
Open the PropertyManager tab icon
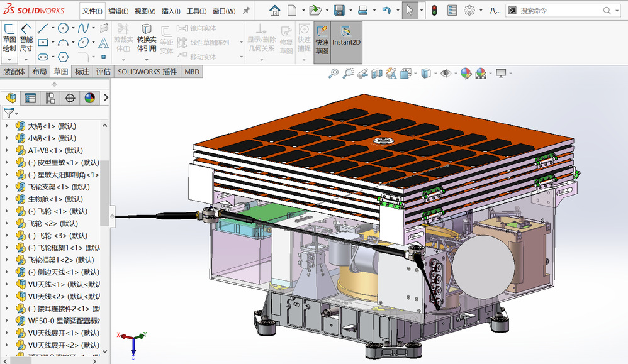click(30, 98)
